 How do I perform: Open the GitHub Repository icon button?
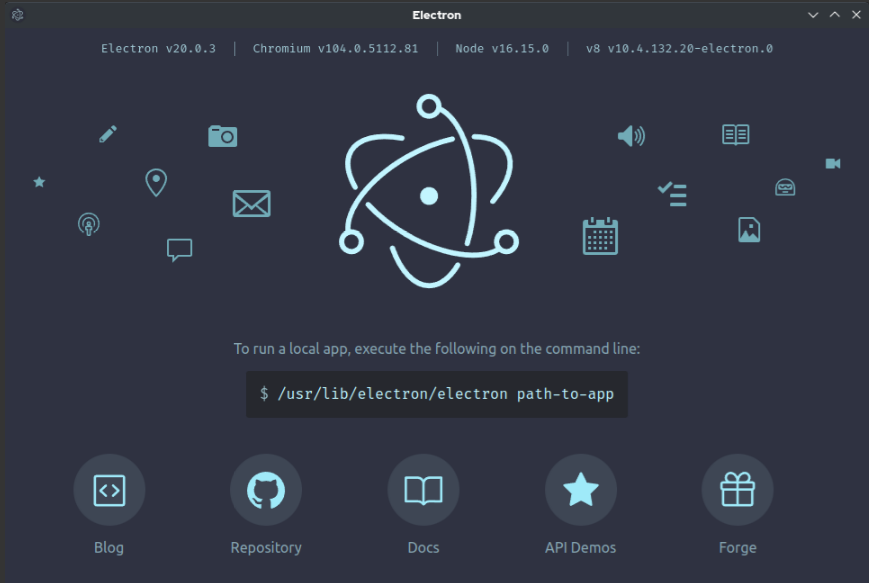click(x=266, y=490)
